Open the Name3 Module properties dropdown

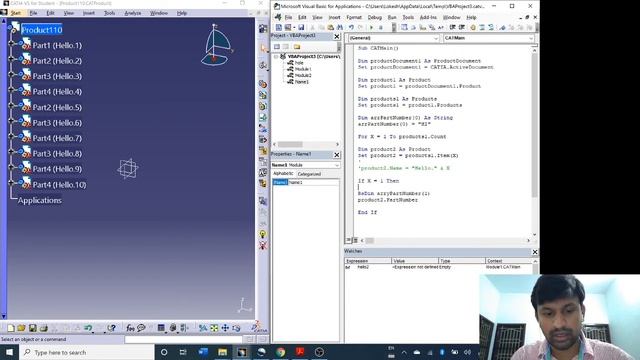[337, 165]
